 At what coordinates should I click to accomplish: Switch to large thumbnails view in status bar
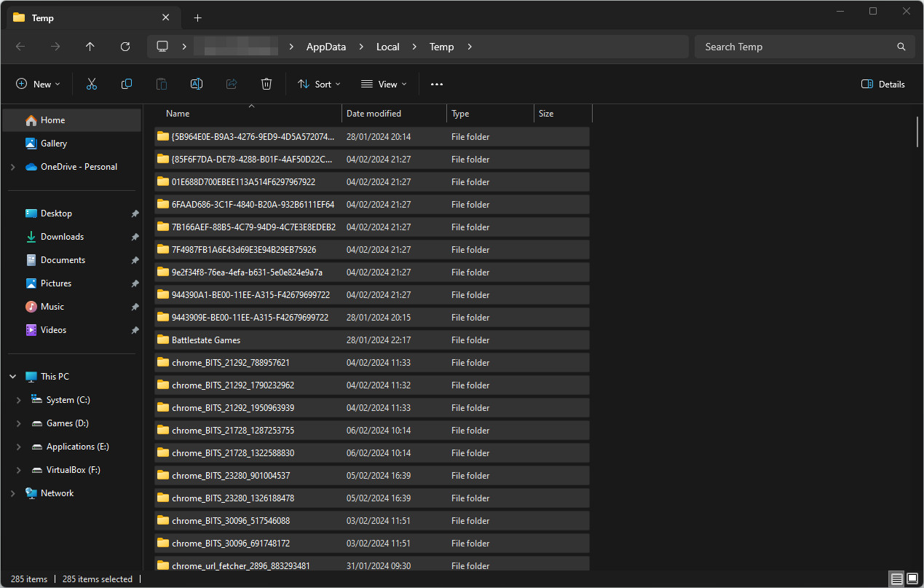click(912, 579)
